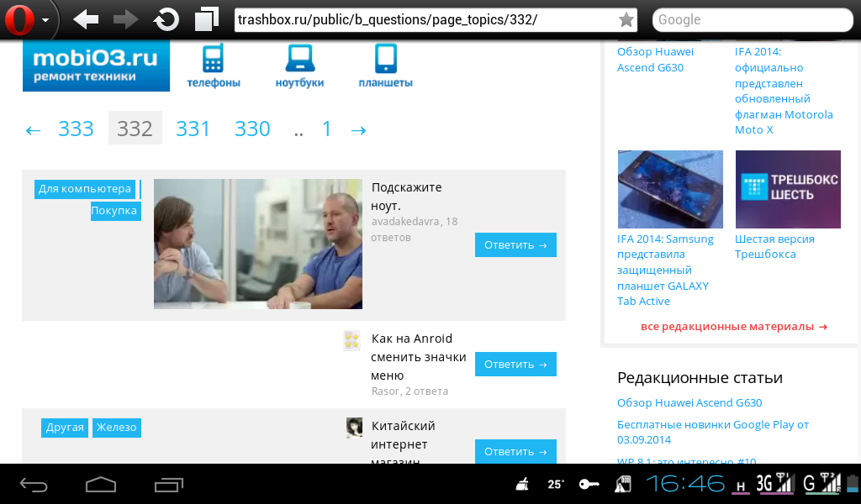861x504 pixels.
Task: Go to page 331 in pagination
Action: (x=193, y=129)
